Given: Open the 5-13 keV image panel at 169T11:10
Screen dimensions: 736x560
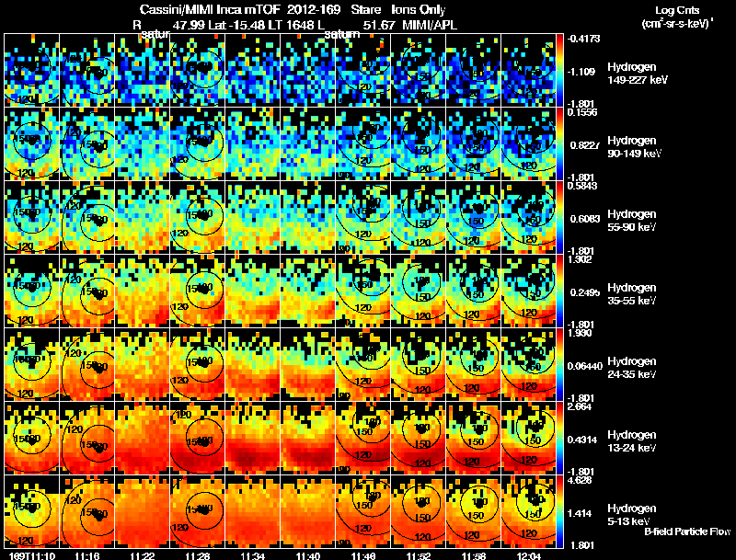Looking at the screenshot, I should click(x=32, y=511).
